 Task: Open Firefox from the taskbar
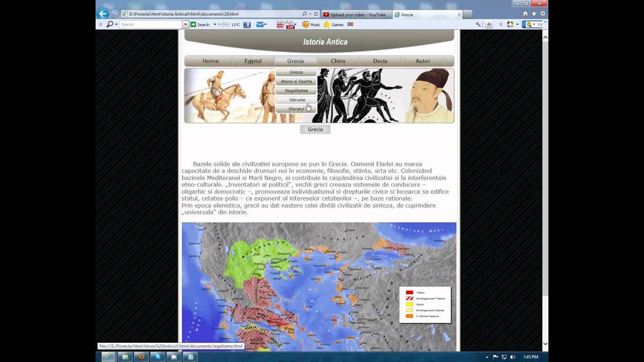click(141, 356)
